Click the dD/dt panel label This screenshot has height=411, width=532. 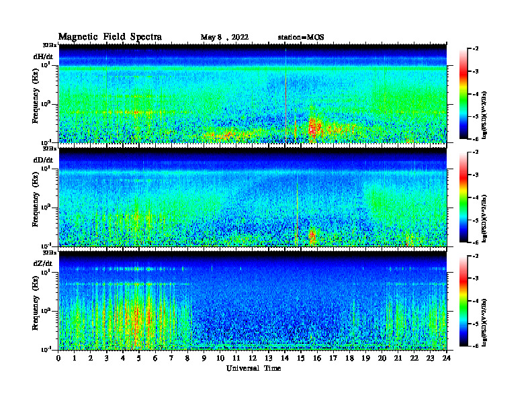pos(43,160)
